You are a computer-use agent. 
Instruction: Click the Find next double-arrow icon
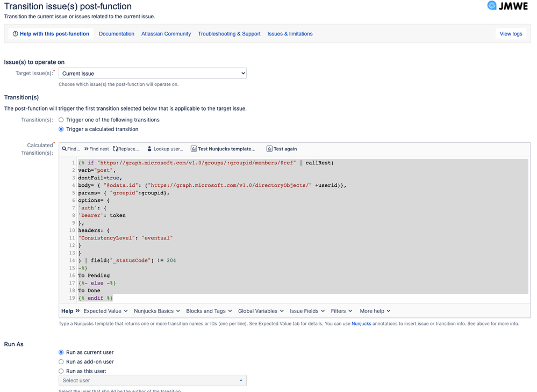pyautogui.click(x=87, y=149)
